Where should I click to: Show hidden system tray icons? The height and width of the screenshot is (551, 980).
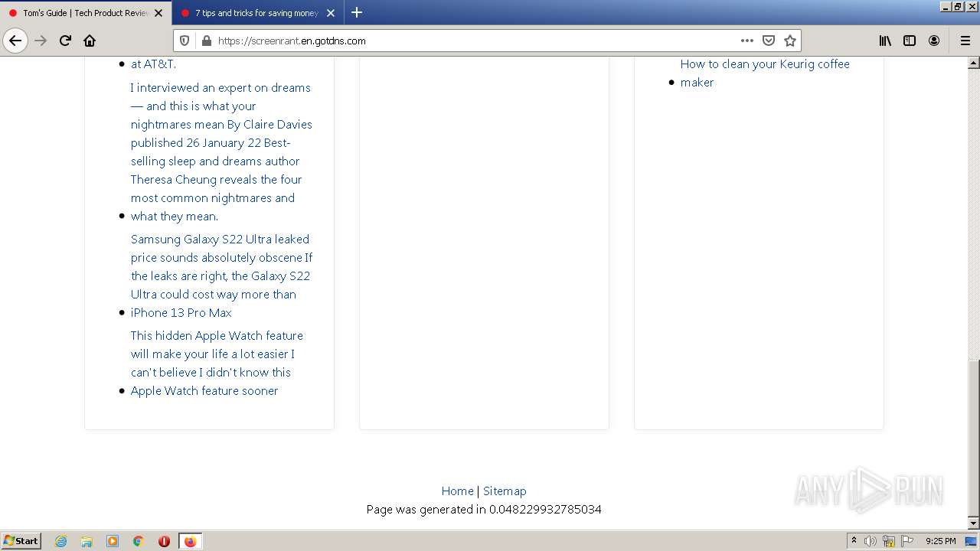[x=854, y=541]
